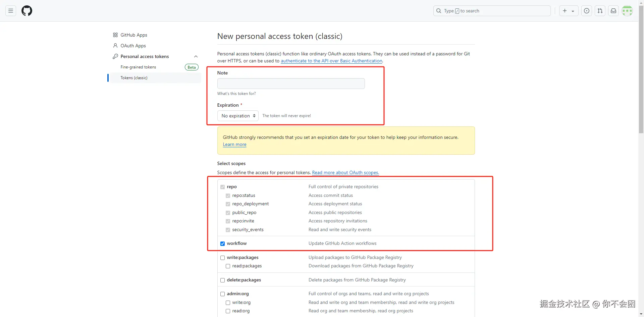644x317 pixels.
Task: Click the GitHub Apps grid icon
Action: (x=115, y=35)
